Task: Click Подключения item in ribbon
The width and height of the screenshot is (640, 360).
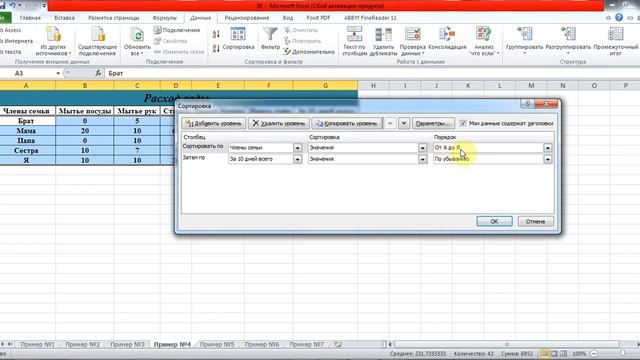Action: [177, 30]
